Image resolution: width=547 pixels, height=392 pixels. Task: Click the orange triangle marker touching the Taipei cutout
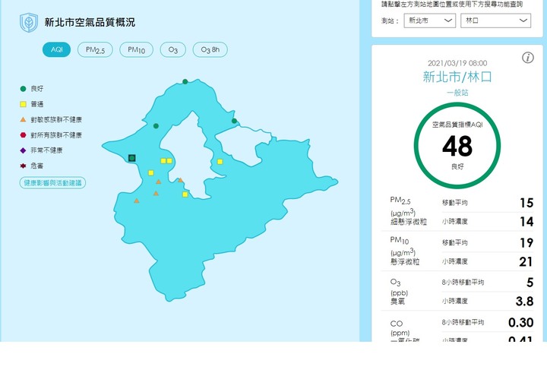click(180, 180)
